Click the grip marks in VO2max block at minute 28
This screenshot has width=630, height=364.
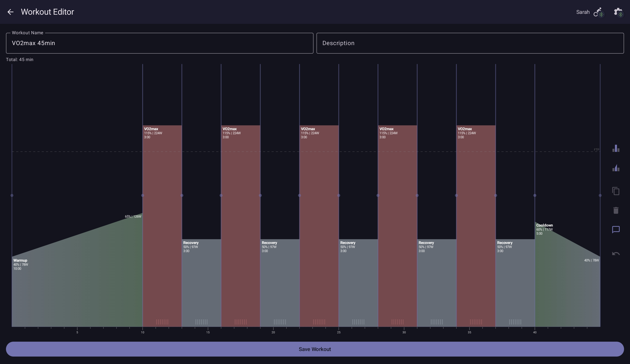pos(398,322)
